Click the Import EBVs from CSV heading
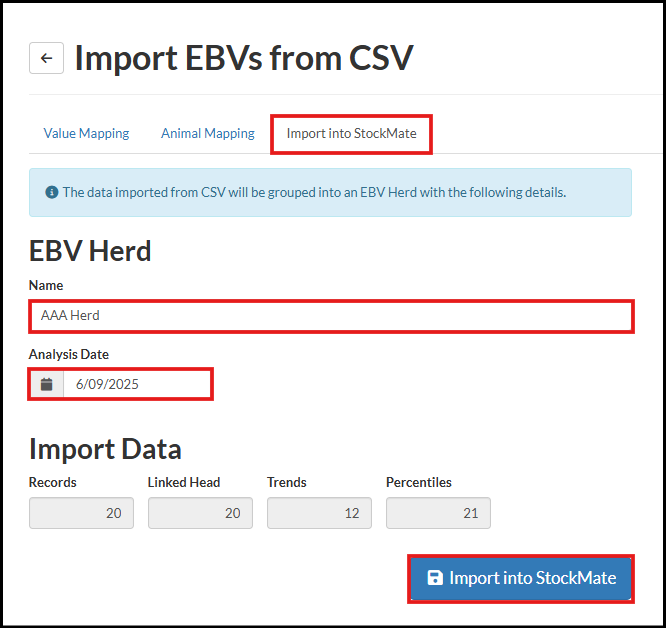This screenshot has width=666, height=628. tap(243, 58)
